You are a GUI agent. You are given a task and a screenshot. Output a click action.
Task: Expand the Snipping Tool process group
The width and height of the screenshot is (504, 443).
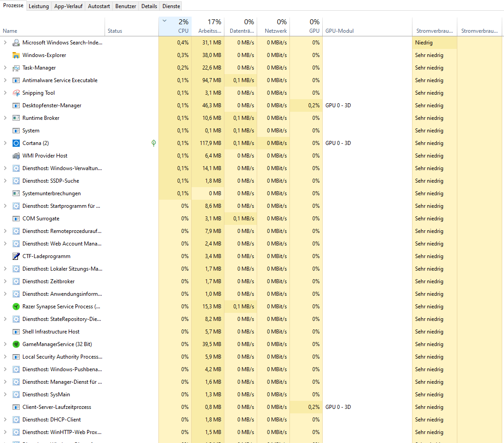(x=5, y=92)
